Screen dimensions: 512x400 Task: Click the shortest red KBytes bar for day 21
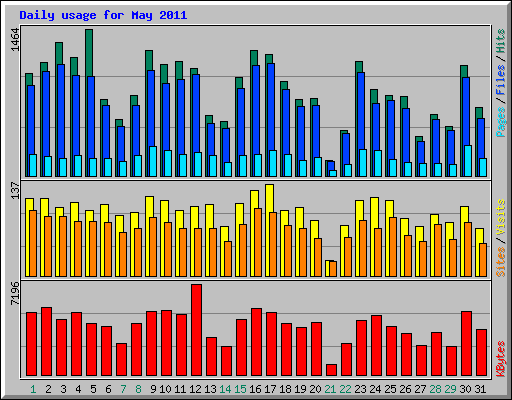click(x=331, y=370)
